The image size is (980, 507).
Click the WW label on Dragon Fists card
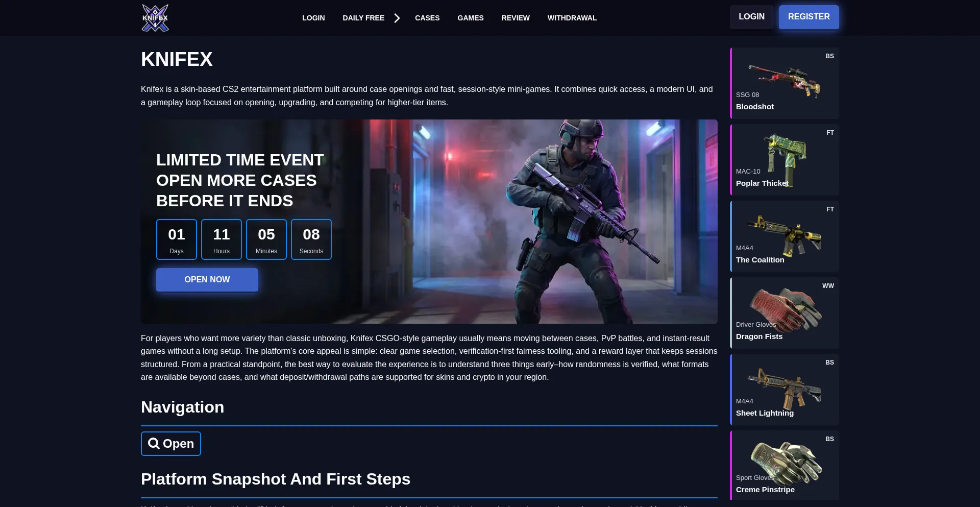coord(828,286)
